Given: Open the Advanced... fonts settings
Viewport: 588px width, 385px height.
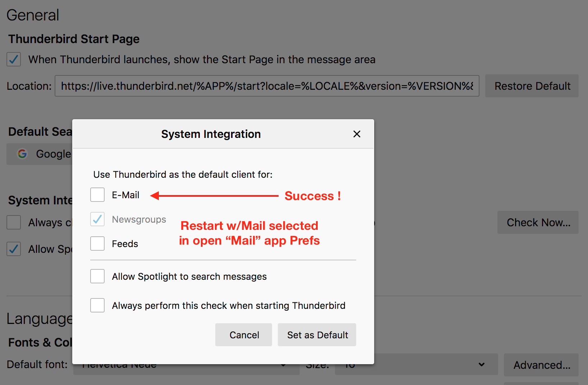Looking at the screenshot, I should click(541, 365).
